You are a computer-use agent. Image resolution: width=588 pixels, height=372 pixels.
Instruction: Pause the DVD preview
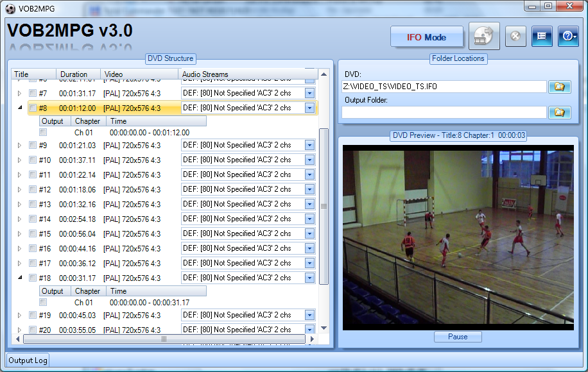pos(458,337)
